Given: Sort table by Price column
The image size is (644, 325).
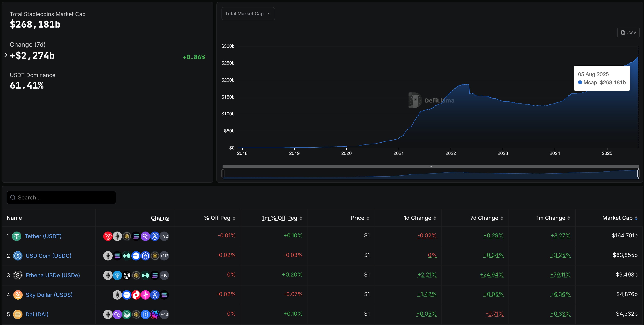Looking at the screenshot, I should pos(360,218).
